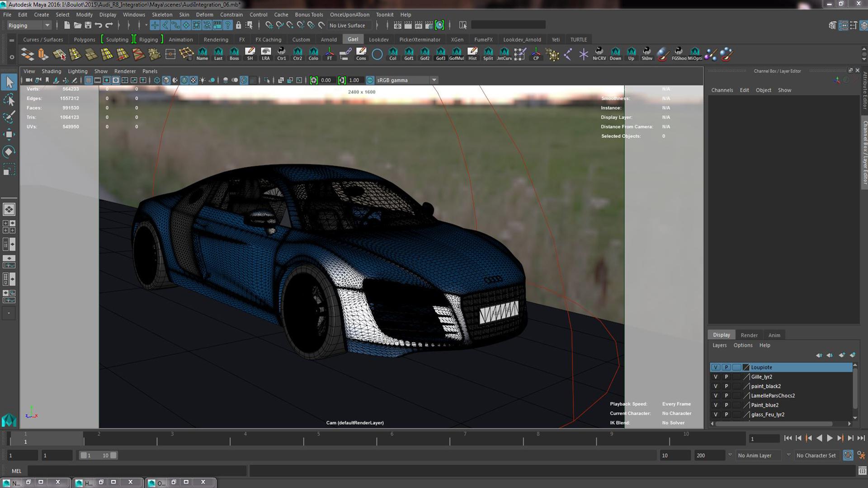Toggle visibility of Loupiote layer
868x488 pixels.
(715, 367)
